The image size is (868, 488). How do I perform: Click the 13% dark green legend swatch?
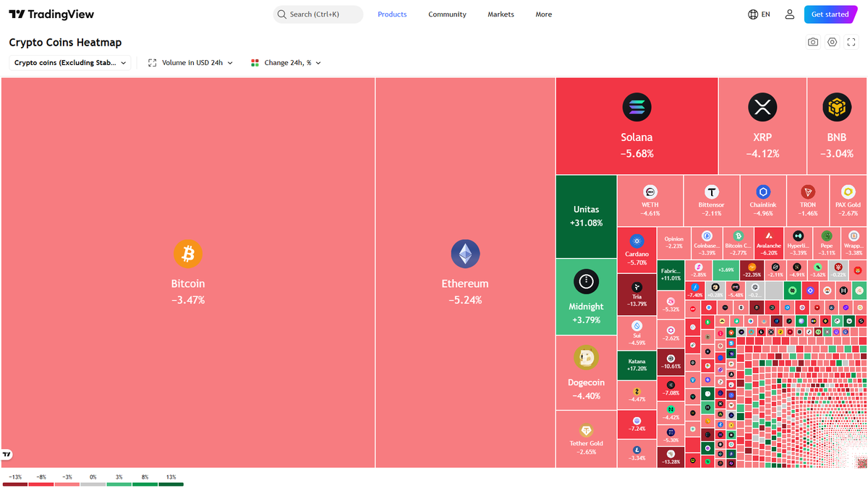point(171,484)
